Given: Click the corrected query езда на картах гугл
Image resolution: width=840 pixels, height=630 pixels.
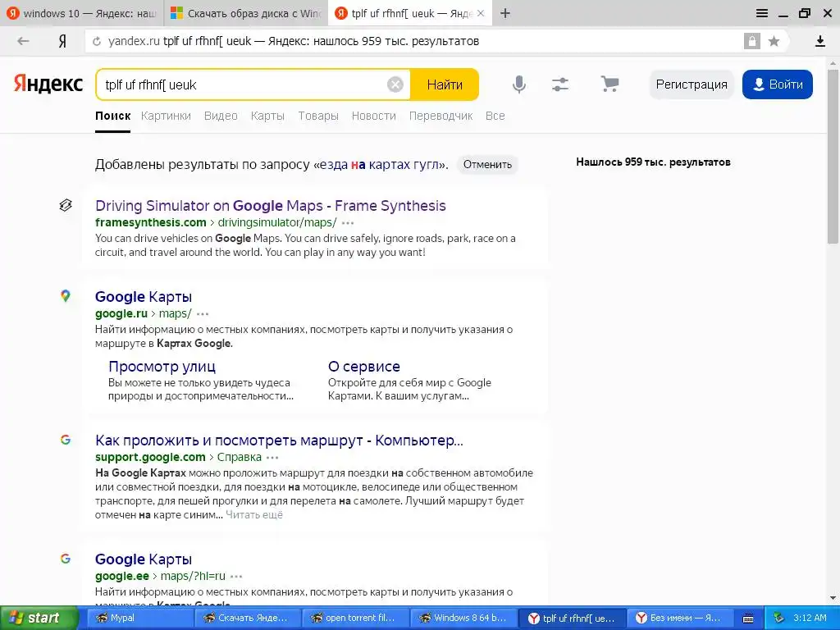Looking at the screenshot, I should 379,164.
